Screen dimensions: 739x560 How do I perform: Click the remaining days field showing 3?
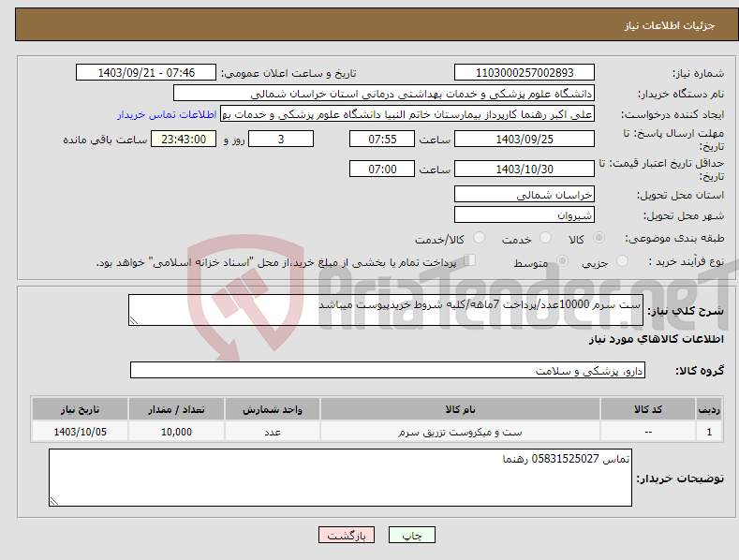(x=281, y=139)
